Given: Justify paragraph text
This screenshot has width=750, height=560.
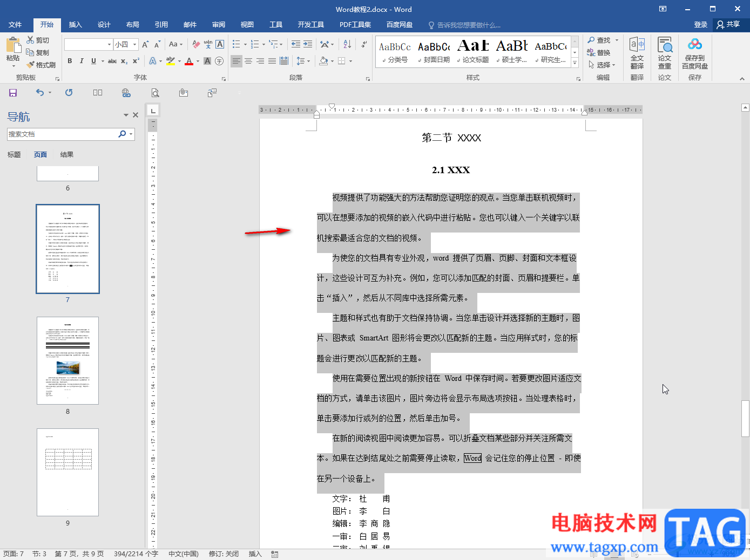Looking at the screenshot, I should coord(272,61).
